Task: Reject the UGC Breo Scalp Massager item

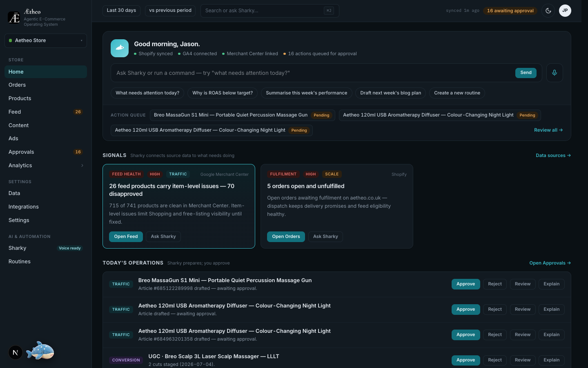Action: point(495,360)
